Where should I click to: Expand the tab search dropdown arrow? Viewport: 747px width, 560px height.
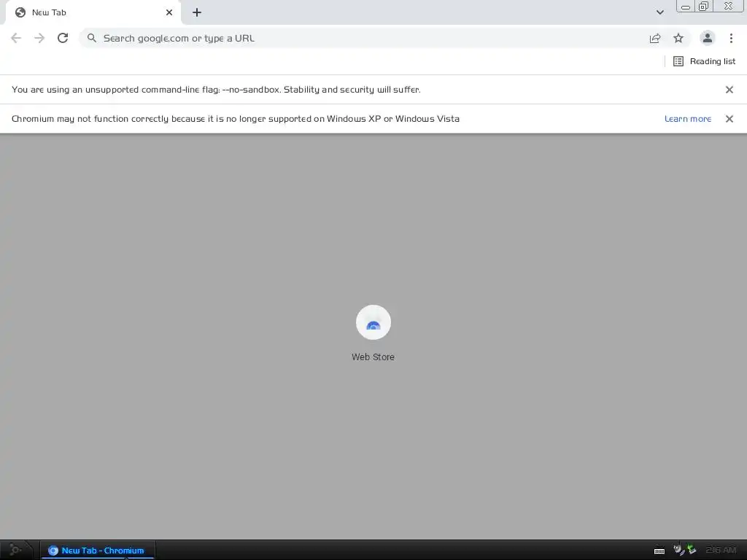coord(659,12)
